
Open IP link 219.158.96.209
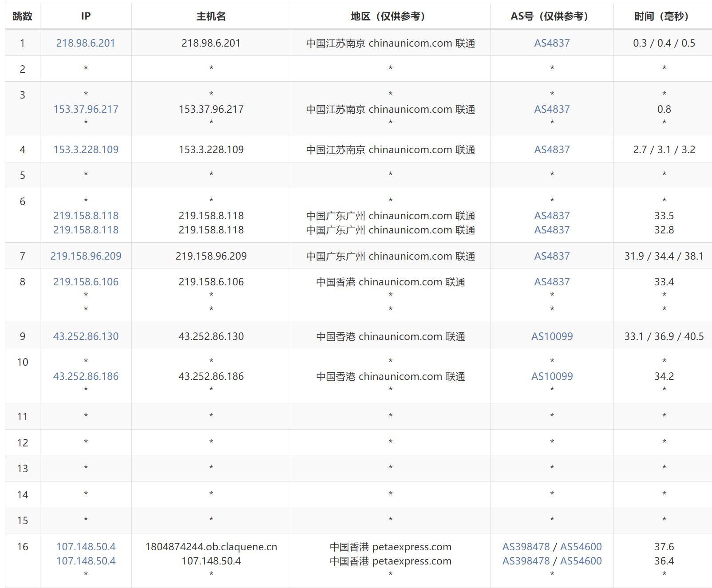click(86, 256)
